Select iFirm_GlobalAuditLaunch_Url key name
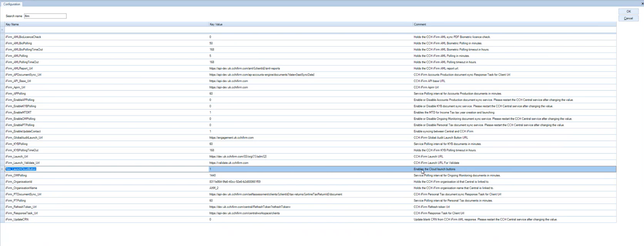The image size is (644, 246). (x=24, y=137)
